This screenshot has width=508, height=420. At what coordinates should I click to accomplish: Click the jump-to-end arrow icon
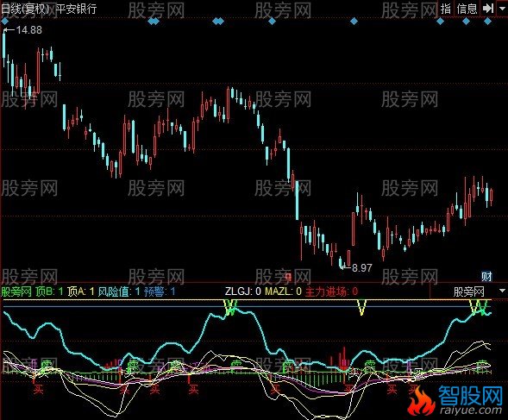(x=488, y=9)
